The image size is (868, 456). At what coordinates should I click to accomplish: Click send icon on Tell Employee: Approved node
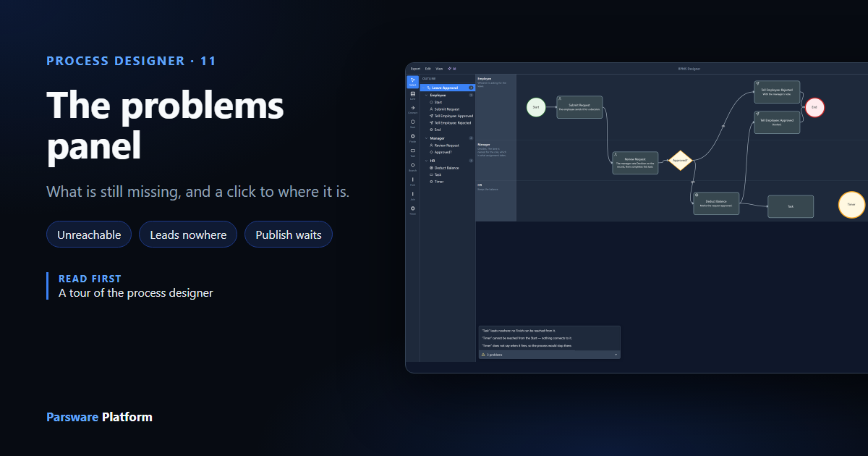(x=757, y=114)
